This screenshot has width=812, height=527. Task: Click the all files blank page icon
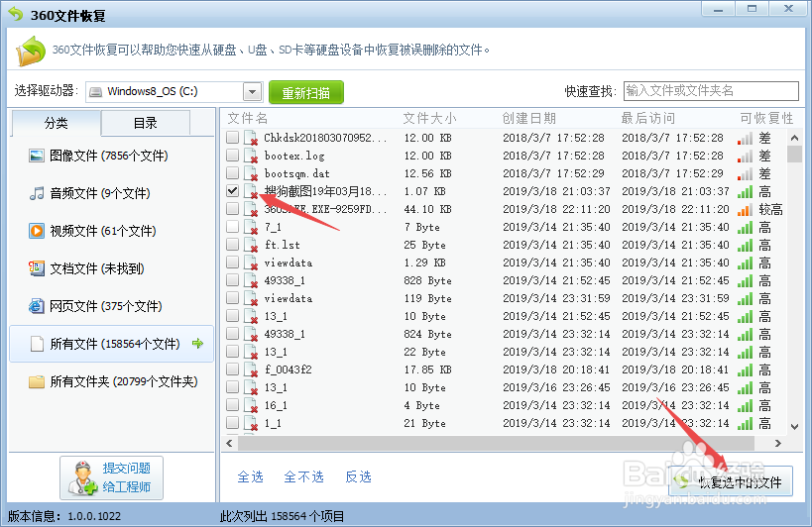coord(37,344)
